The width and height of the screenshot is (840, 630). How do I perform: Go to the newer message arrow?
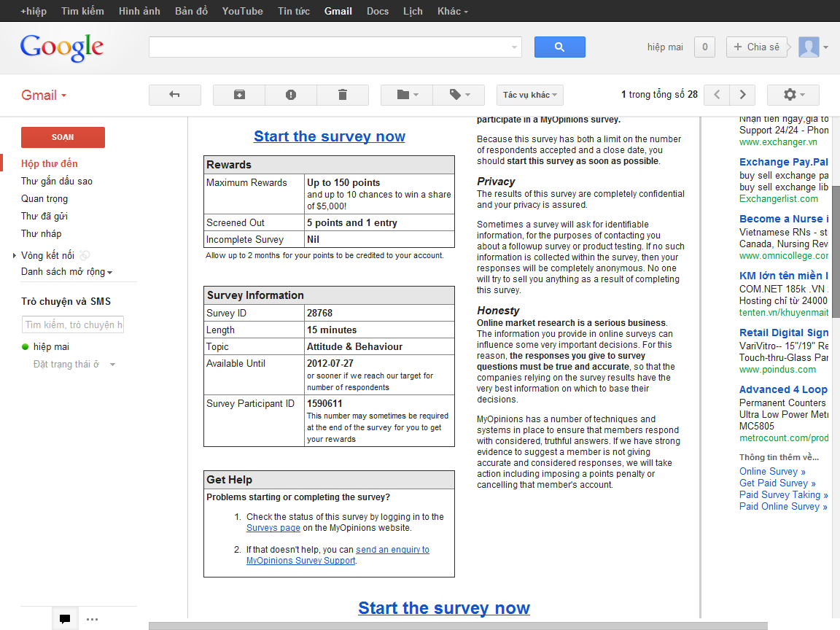tap(717, 95)
